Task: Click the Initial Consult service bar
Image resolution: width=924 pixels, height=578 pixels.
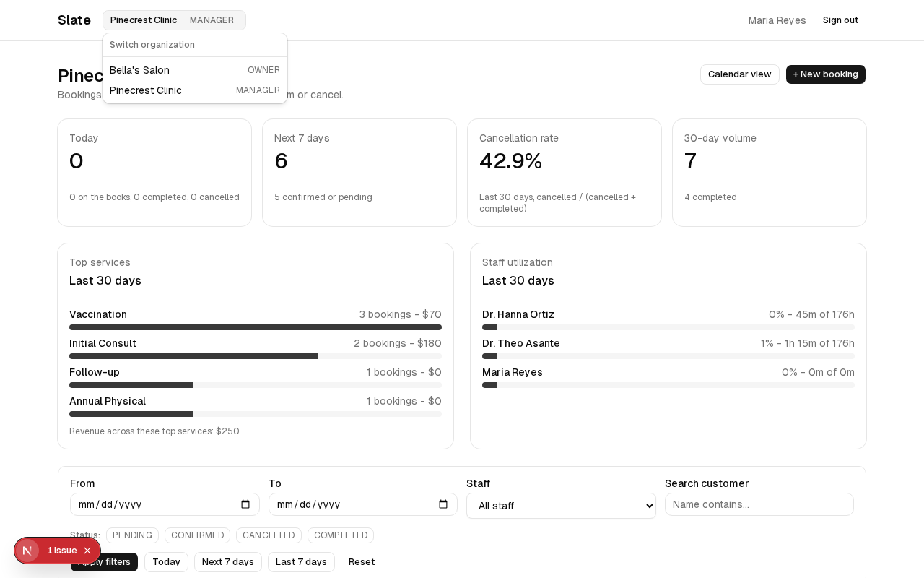Action: coord(256,356)
